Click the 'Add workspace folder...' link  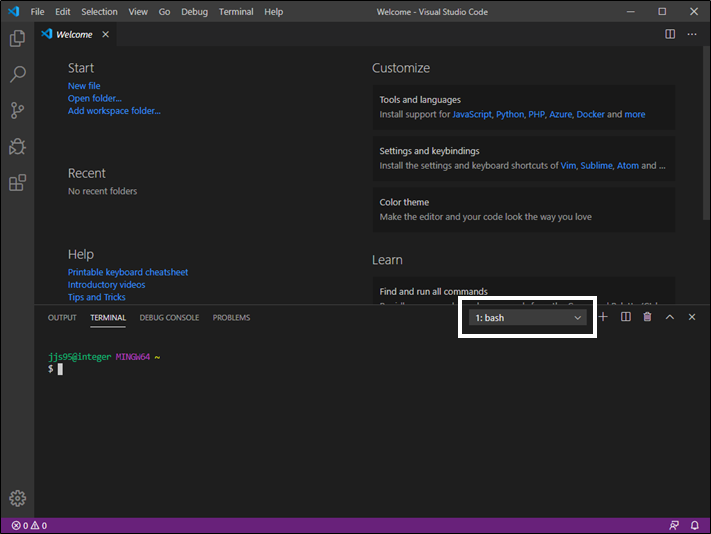[114, 111]
